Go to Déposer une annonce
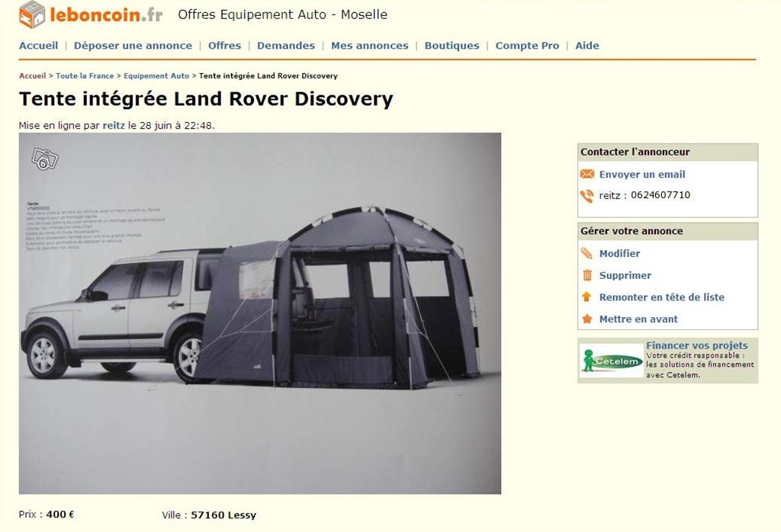 click(x=133, y=46)
